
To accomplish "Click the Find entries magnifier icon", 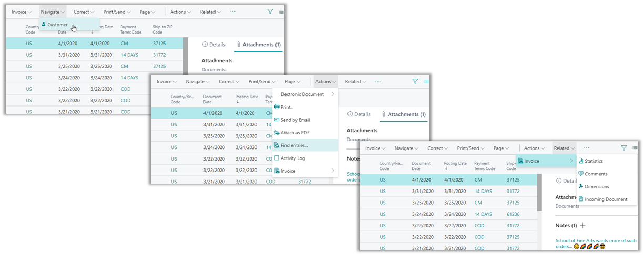I will coord(277,145).
